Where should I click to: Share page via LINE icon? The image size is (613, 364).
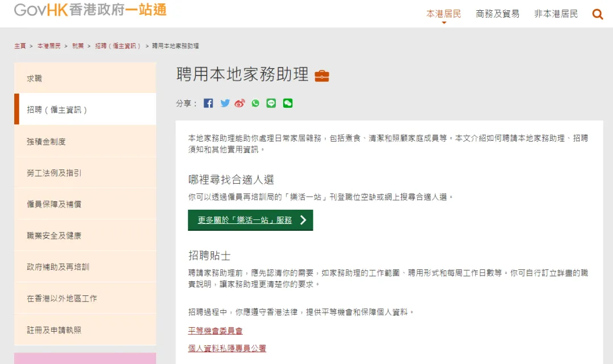point(271,103)
